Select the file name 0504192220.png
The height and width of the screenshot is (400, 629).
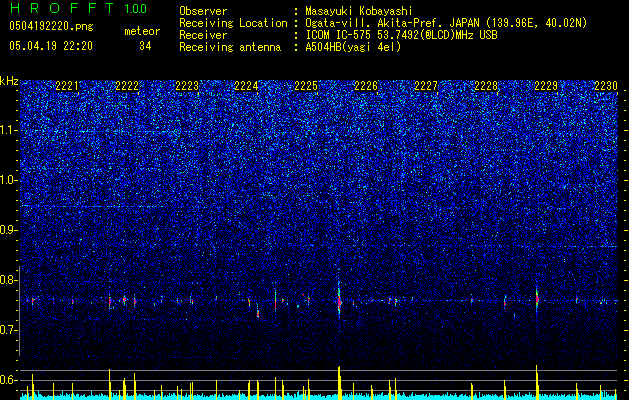[x=51, y=26]
